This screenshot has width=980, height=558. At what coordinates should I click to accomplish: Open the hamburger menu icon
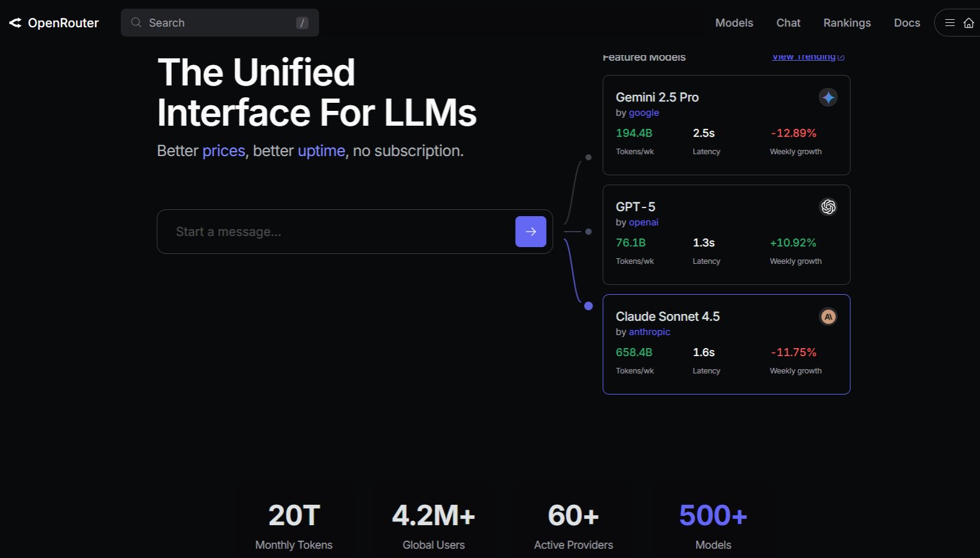[949, 23]
